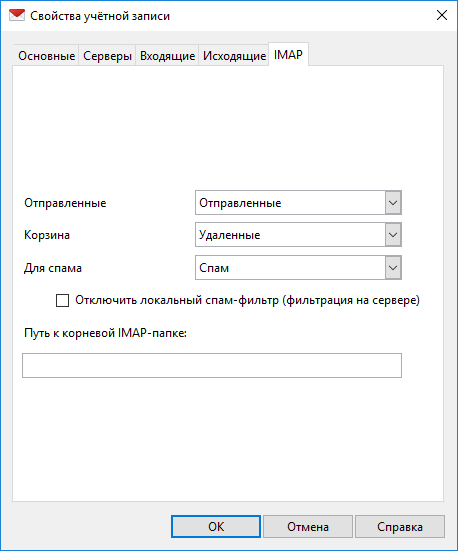458x551 pixels.
Task: Expand the Отправленные folder dropdown arrow
Action: (x=393, y=203)
